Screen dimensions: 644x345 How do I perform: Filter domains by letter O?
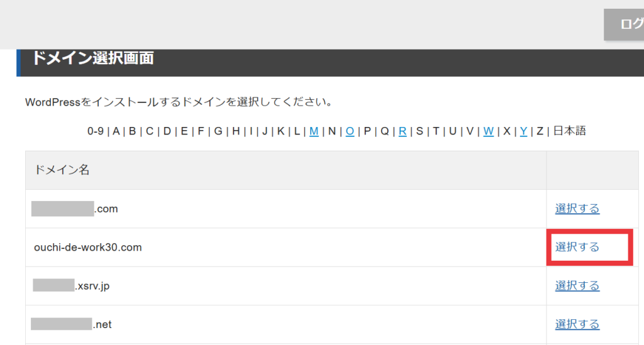tap(350, 131)
